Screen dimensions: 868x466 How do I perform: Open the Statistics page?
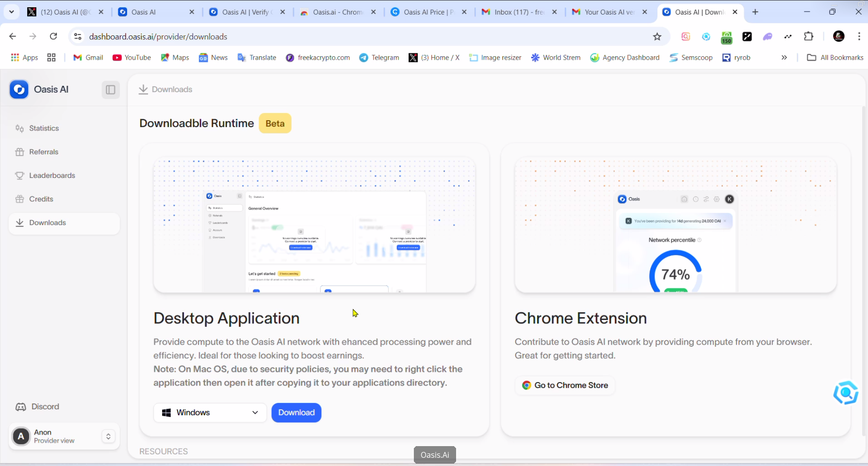pyautogui.click(x=64, y=129)
